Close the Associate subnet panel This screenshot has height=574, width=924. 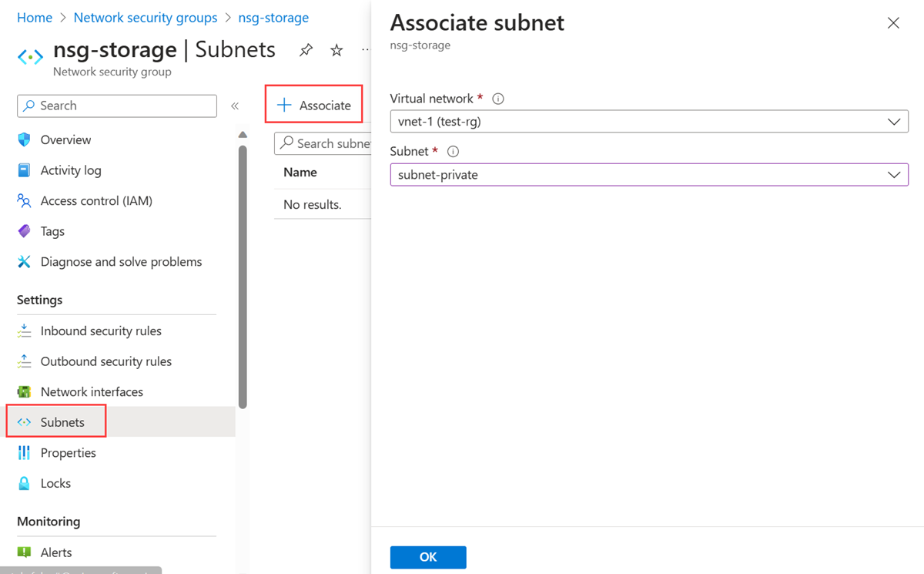[893, 23]
